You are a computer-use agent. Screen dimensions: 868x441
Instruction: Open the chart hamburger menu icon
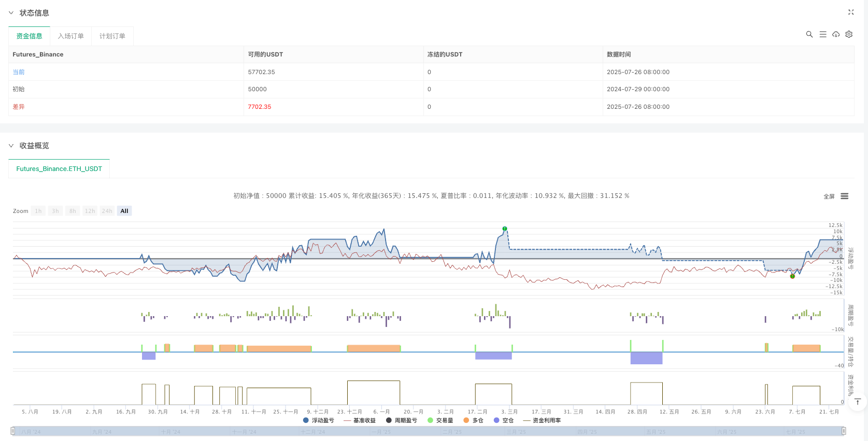coord(844,196)
